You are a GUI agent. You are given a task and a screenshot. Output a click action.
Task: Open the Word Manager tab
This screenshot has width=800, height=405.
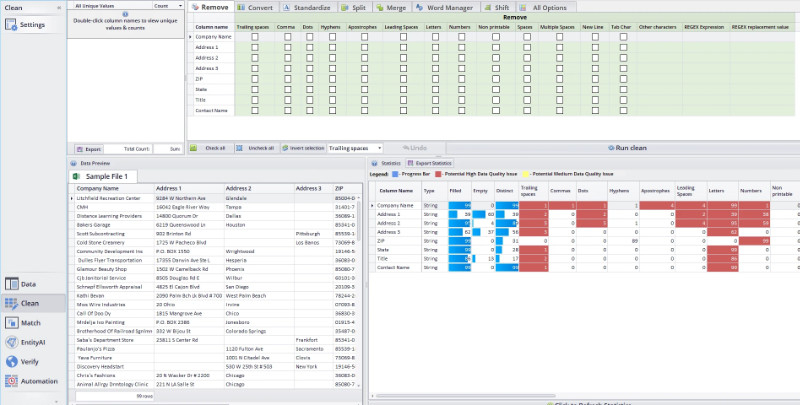tap(446, 8)
